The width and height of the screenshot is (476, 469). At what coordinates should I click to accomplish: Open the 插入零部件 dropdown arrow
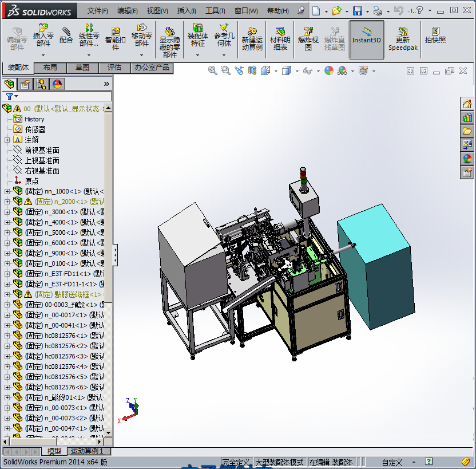(43, 55)
